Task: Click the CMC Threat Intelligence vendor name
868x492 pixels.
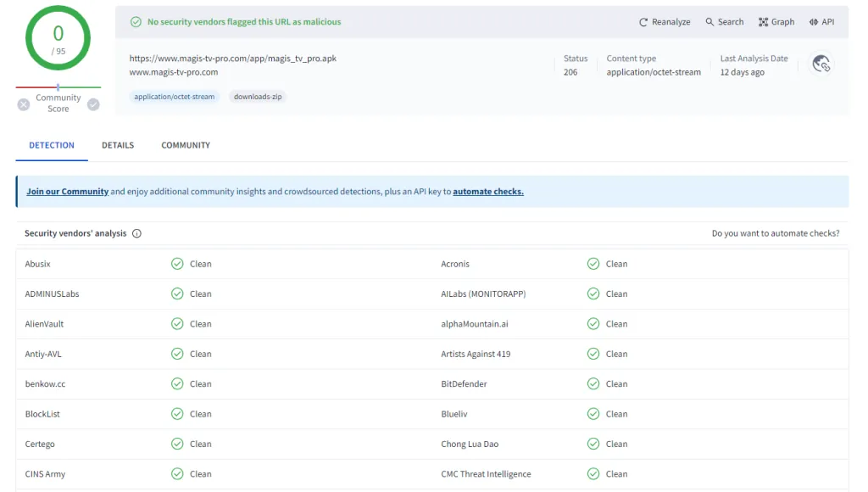Action: pos(486,473)
